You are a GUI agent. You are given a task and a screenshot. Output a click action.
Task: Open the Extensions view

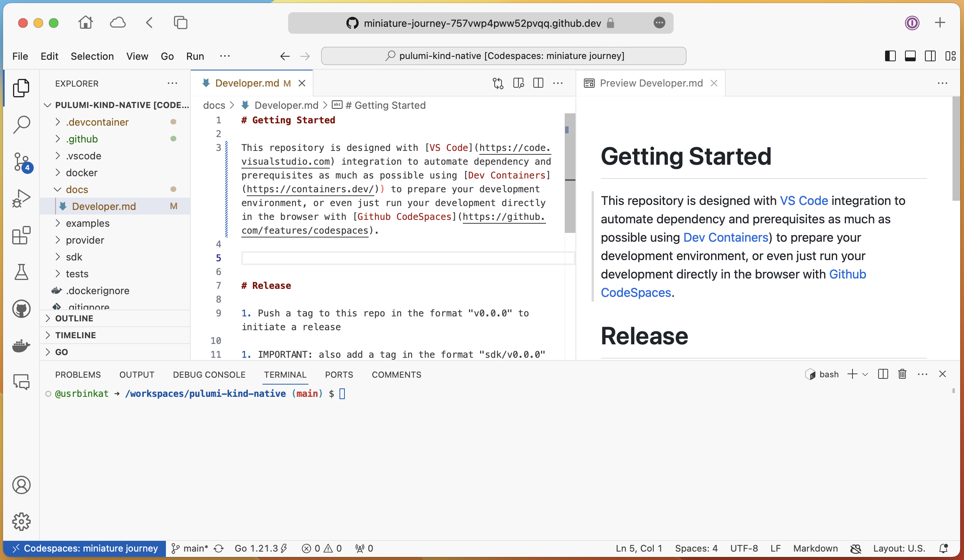[x=21, y=235]
